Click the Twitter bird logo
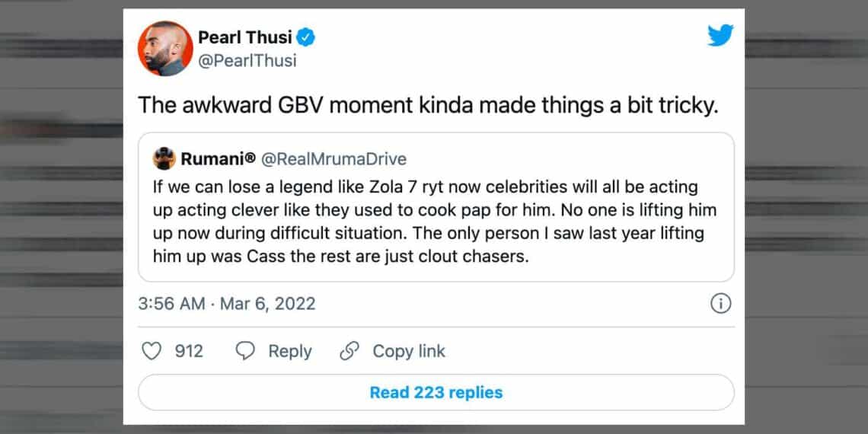This screenshot has height=434, width=868. coord(720,36)
